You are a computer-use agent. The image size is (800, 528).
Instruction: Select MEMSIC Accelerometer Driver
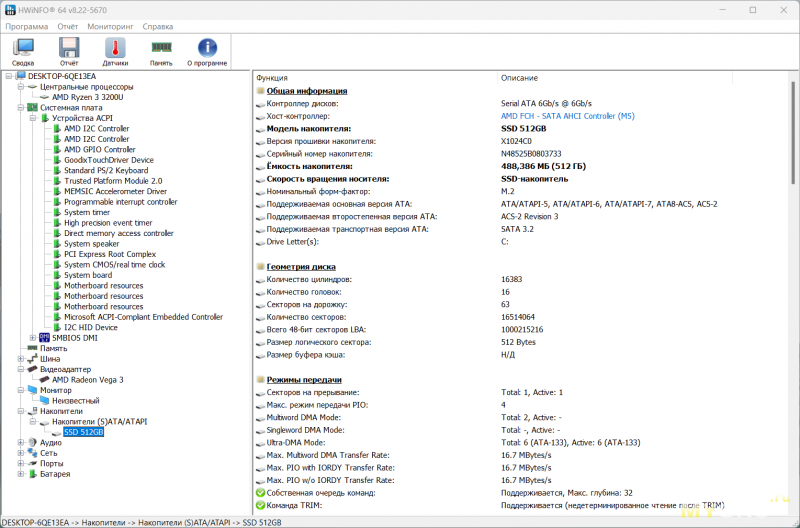click(115, 191)
